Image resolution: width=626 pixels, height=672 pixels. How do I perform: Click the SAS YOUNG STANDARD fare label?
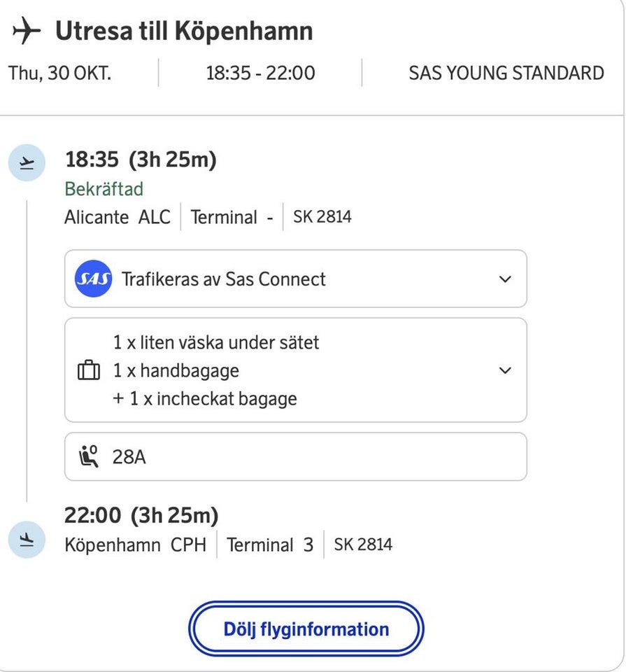506,73
